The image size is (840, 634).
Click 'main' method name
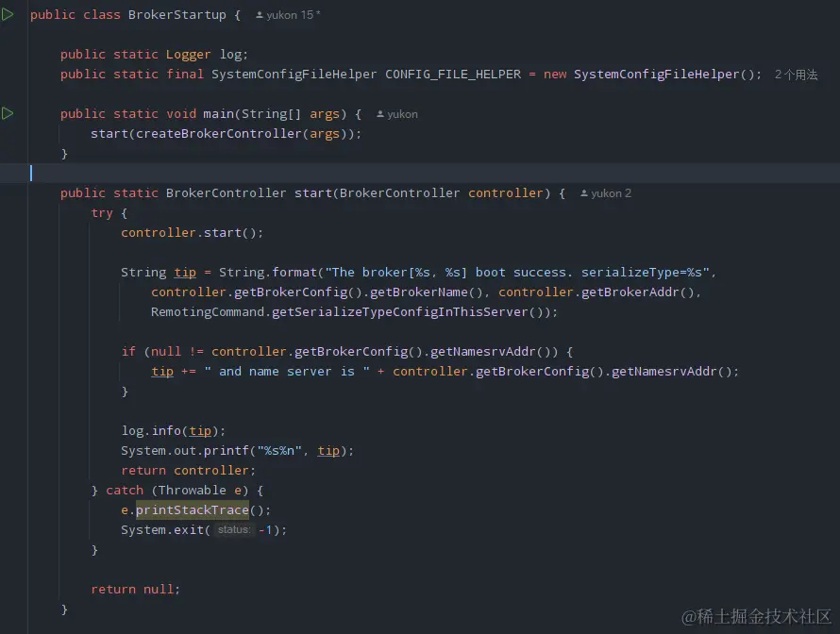(x=219, y=114)
